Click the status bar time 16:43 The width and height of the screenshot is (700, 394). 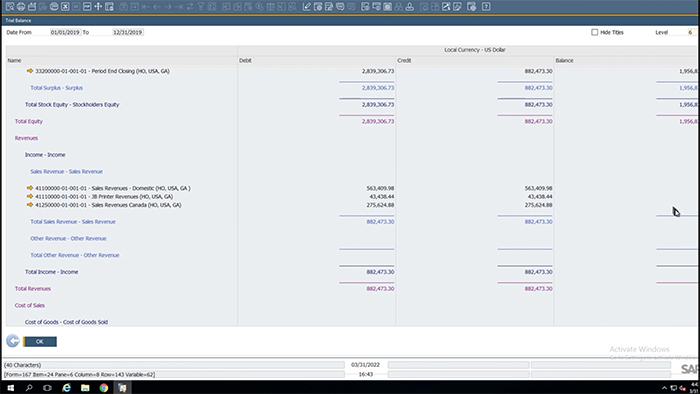point(366,374)
